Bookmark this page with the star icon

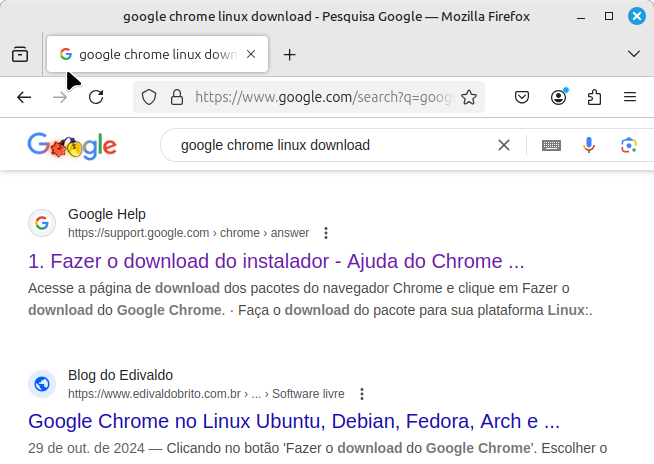[x=468, y=97]
